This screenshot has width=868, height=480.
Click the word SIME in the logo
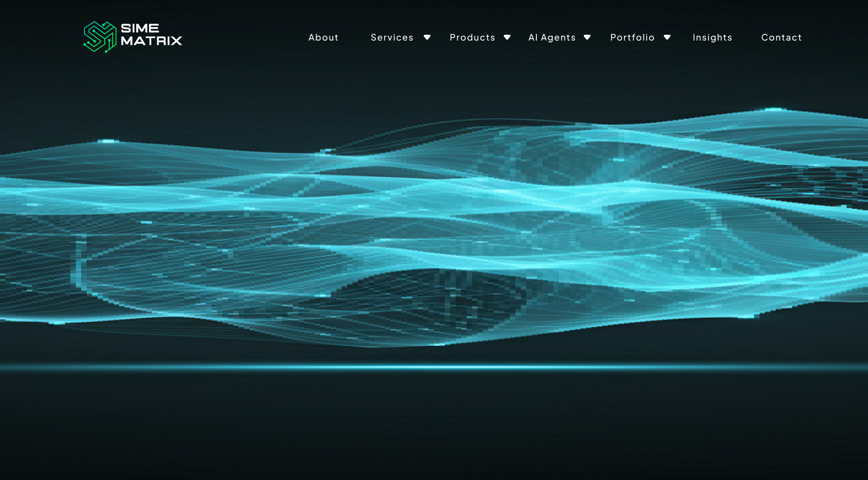pos(140,28)
